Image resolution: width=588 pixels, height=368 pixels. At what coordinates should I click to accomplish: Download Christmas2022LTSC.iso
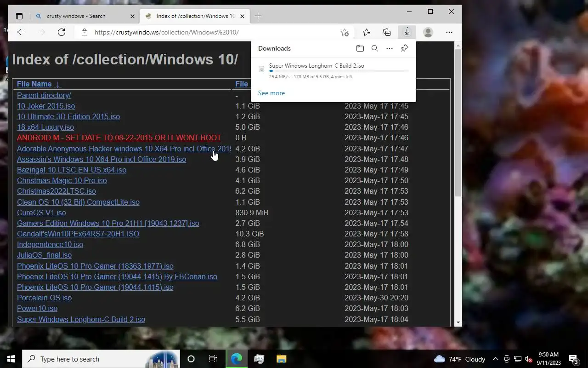[x=57, y=191]
